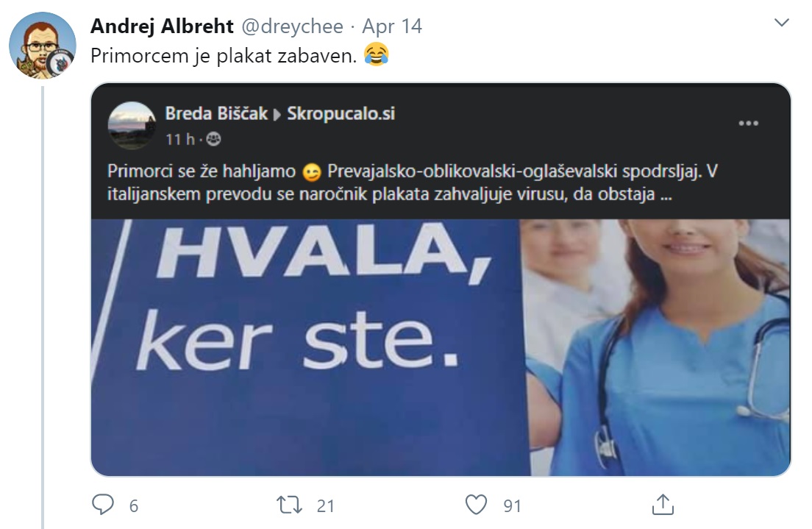Click the winking emoji in post text
The image size is (812, 529).
click(x=312, y=172)
